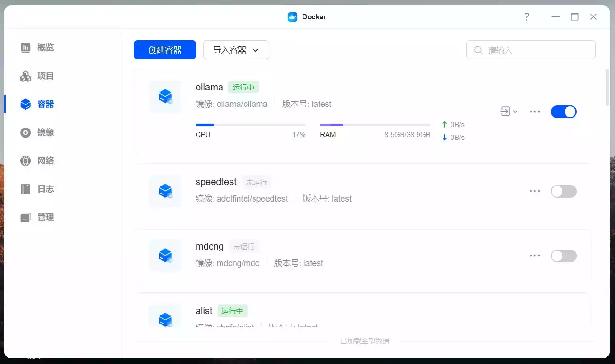Click the 项目 cubes sidebar icon

pos(25,76)
